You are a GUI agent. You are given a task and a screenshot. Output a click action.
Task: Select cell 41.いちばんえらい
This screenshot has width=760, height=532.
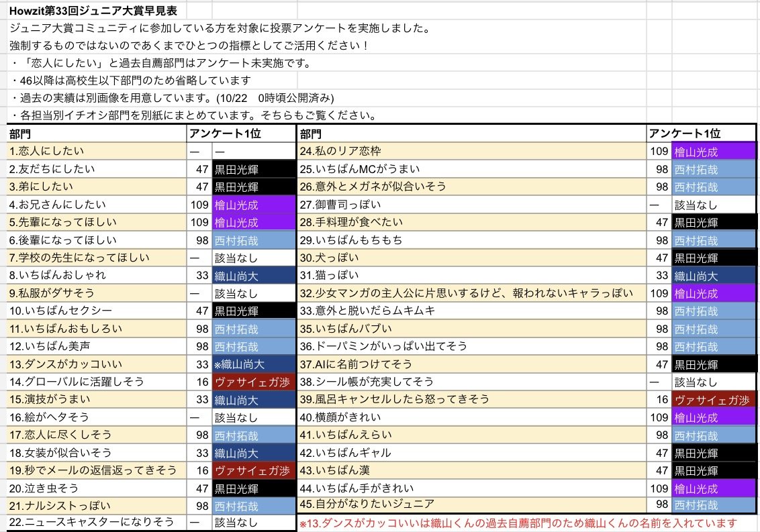click(471, 435)
